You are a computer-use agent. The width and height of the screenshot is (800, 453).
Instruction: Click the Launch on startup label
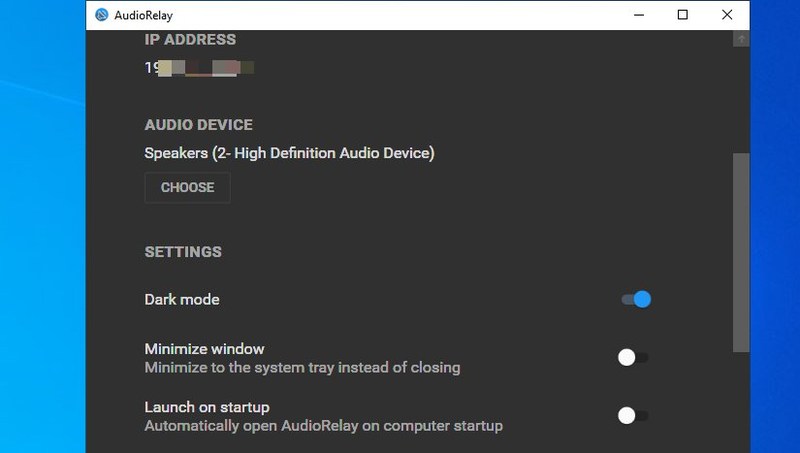click(207, 407)
